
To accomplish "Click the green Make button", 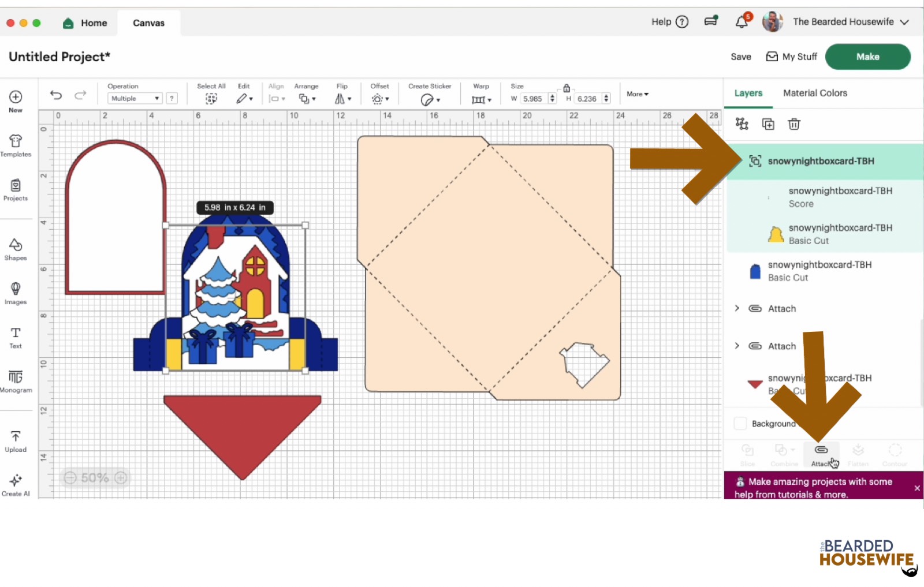I will [867, 57].
